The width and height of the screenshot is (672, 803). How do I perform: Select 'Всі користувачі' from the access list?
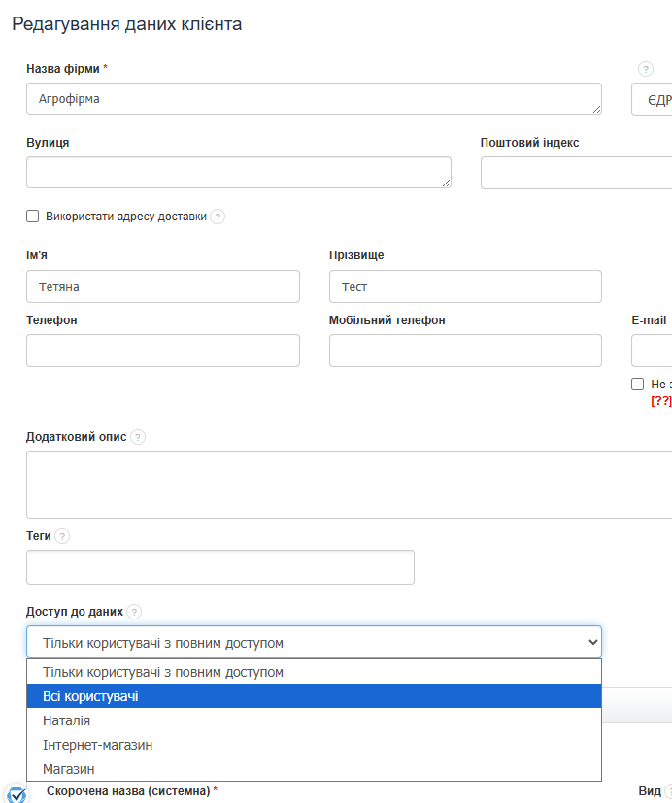click(x=314, y=696)
